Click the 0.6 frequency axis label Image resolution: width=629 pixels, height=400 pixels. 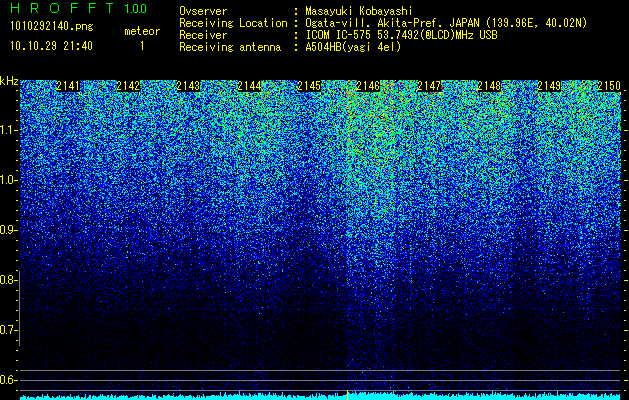click(x=7, y=380)
